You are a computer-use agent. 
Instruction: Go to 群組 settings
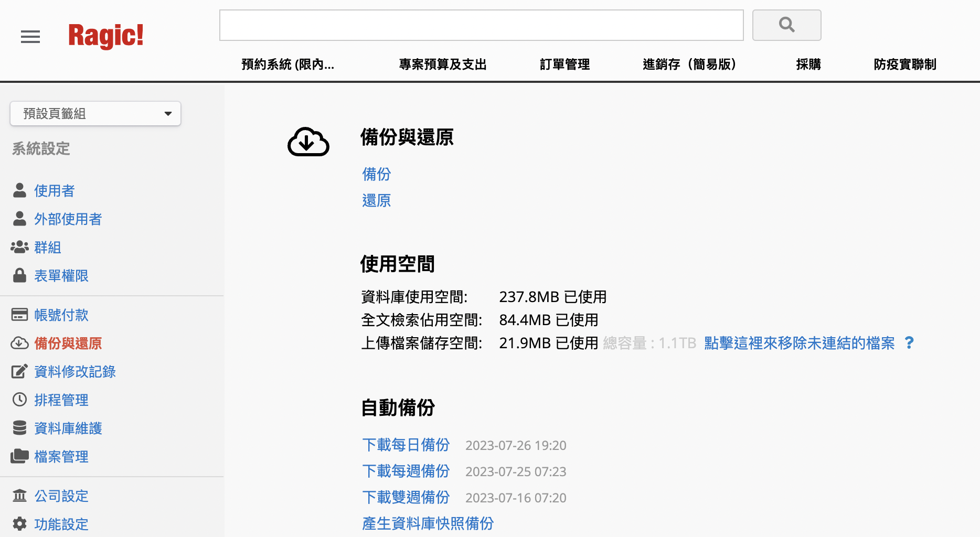[x=48, y=247]
